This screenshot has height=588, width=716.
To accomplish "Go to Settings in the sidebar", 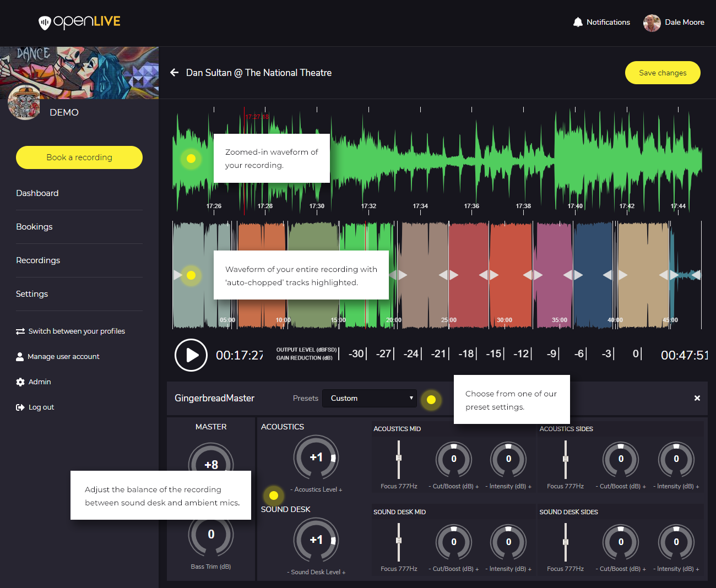I will pyautogui.click(x=31, y=294).
